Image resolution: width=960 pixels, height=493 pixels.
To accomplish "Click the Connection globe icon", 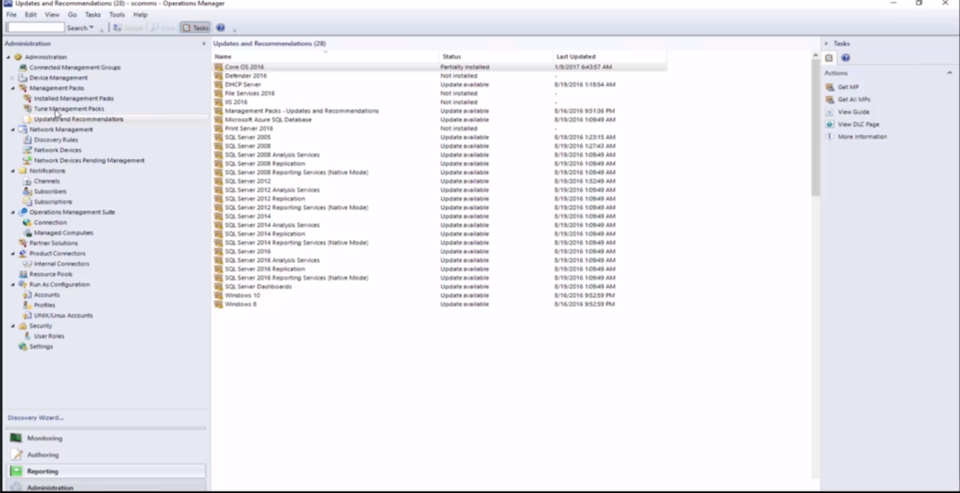I will click(28, 222).
